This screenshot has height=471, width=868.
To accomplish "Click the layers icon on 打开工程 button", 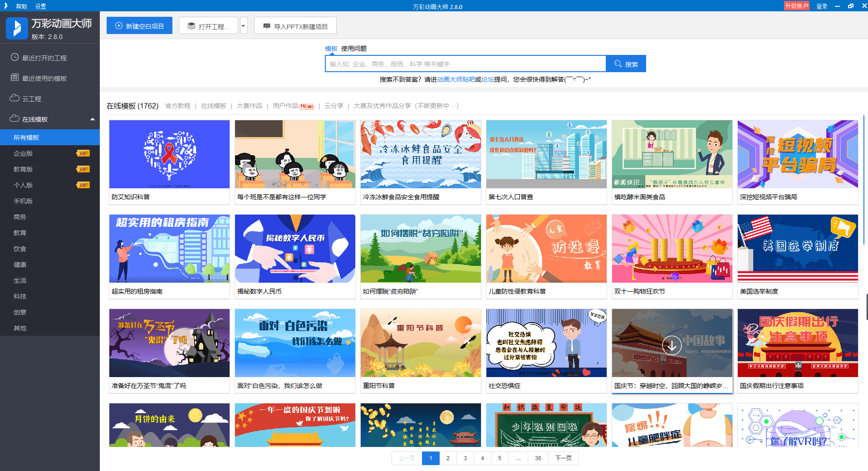I will click(191, 25).
